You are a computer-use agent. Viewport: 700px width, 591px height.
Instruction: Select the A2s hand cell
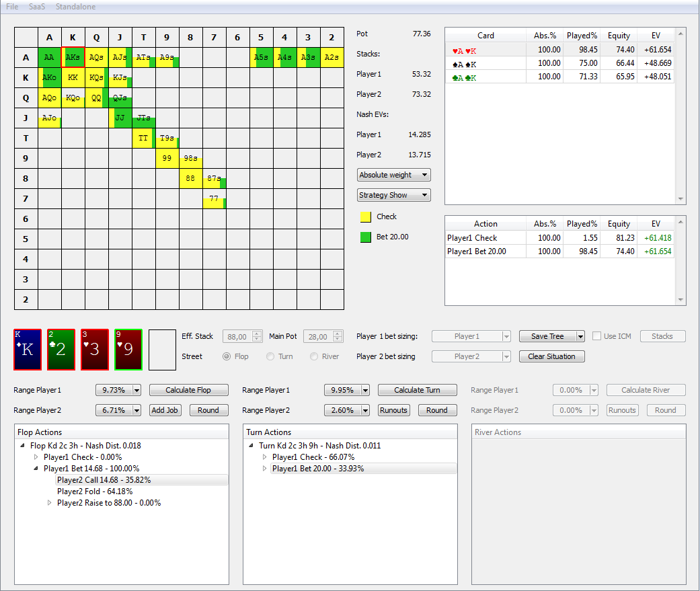tap(332, 58)
